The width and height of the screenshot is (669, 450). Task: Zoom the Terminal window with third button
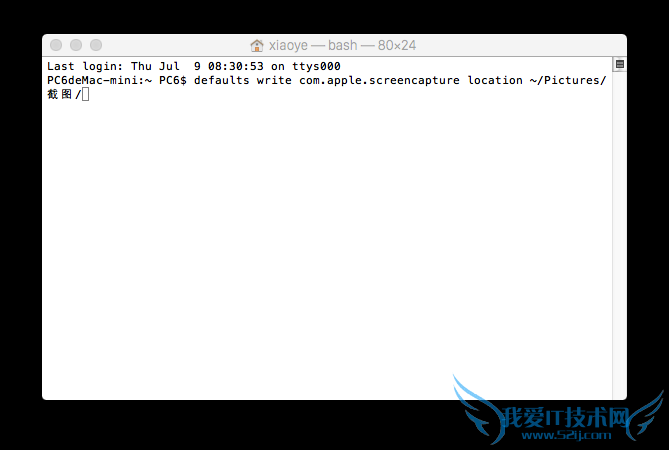pos(96,45)
